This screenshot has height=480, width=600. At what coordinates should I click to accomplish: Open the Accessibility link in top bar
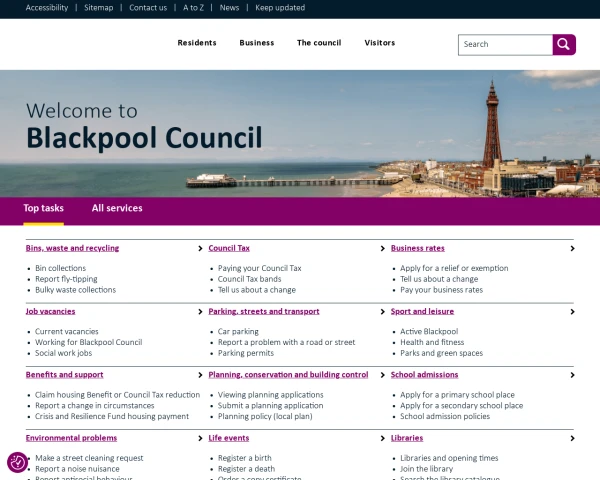pos(47,8)
